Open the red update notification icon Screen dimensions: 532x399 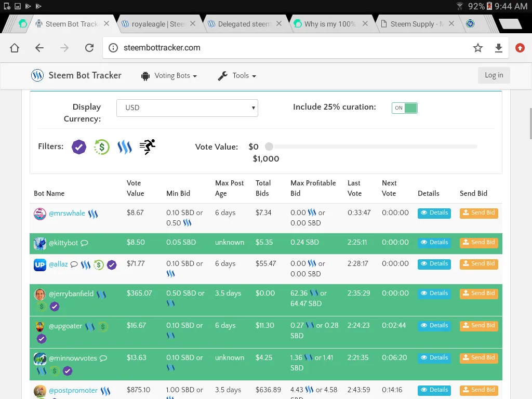520,48
